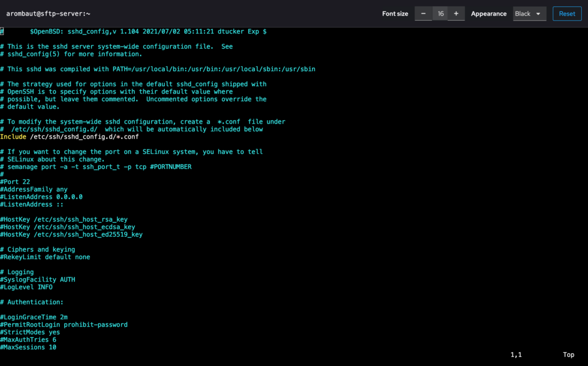Click the #SyslogFacility AUTH line
588x366 pixels.
tap(37, 279)
